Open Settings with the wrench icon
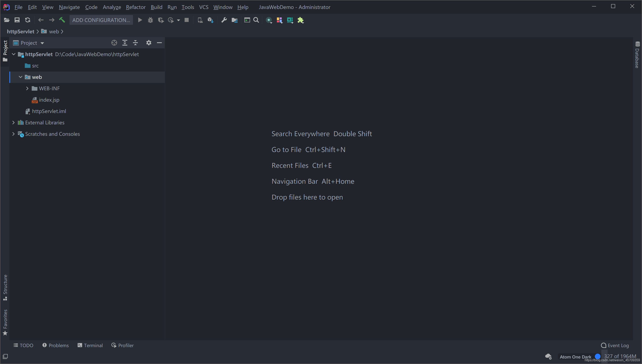This screenshot has width=642, height=364. (x=224, y=20)
